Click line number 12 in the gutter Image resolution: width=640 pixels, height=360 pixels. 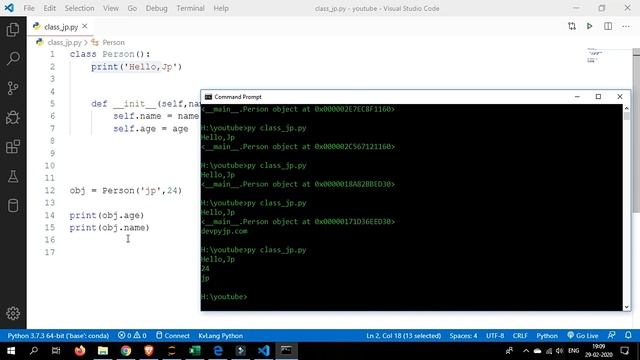click(50, 190)
